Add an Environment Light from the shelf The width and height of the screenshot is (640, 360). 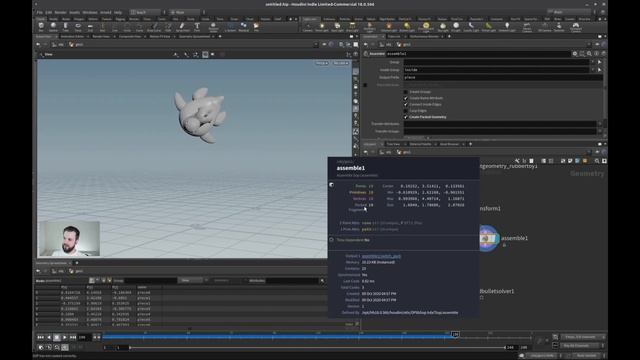pyautogui.click(x=426, y=27)
